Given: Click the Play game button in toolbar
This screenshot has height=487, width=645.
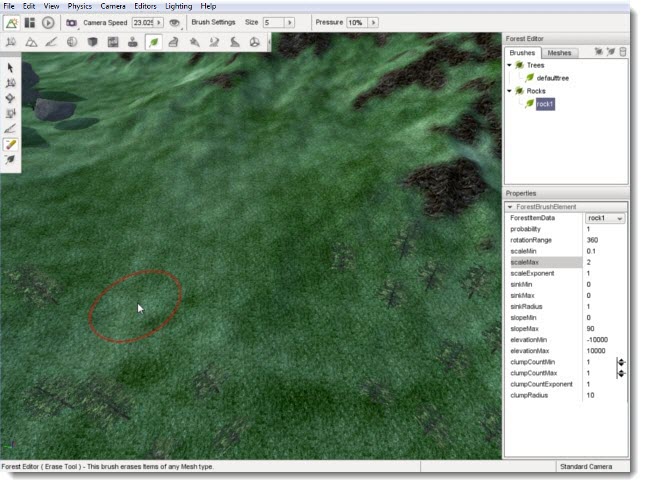Looking at the screenshot, I should click(47, 22).
